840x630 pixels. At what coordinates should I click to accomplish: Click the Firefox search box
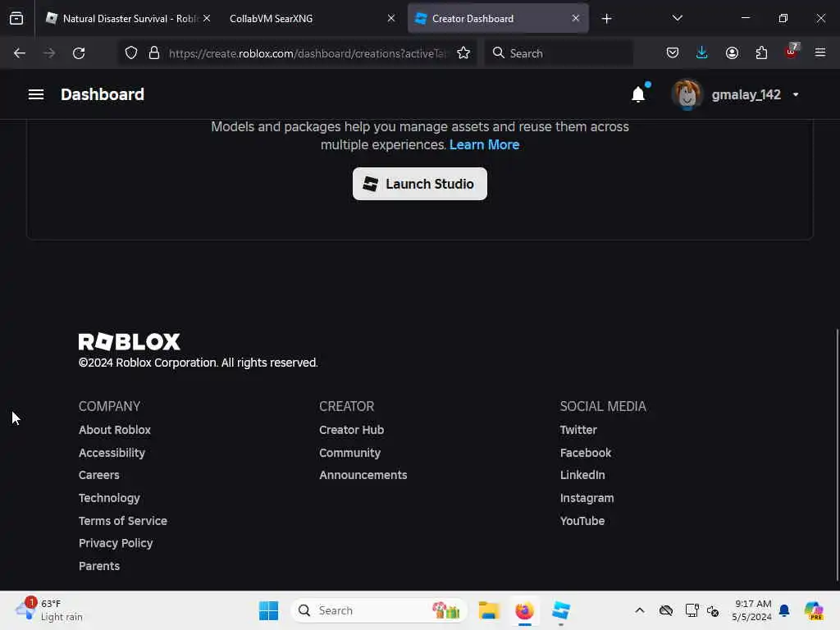click(559, 53)
